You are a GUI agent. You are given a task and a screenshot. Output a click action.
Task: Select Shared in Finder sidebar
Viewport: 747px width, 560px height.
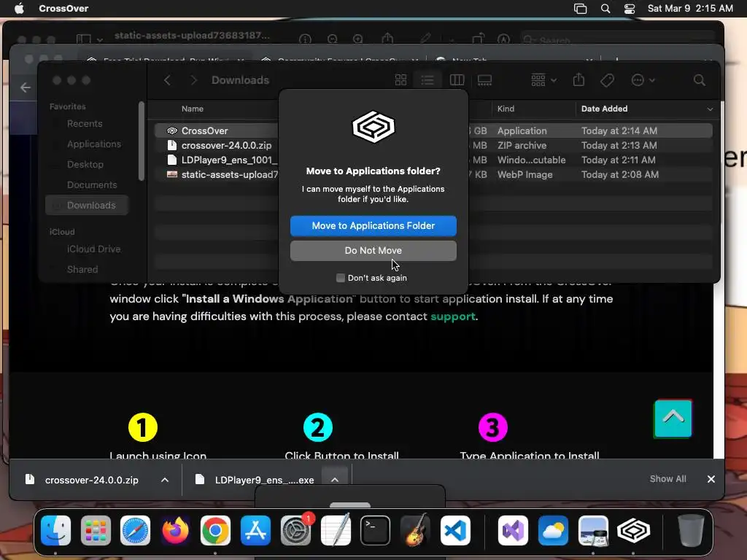point(82,270)
